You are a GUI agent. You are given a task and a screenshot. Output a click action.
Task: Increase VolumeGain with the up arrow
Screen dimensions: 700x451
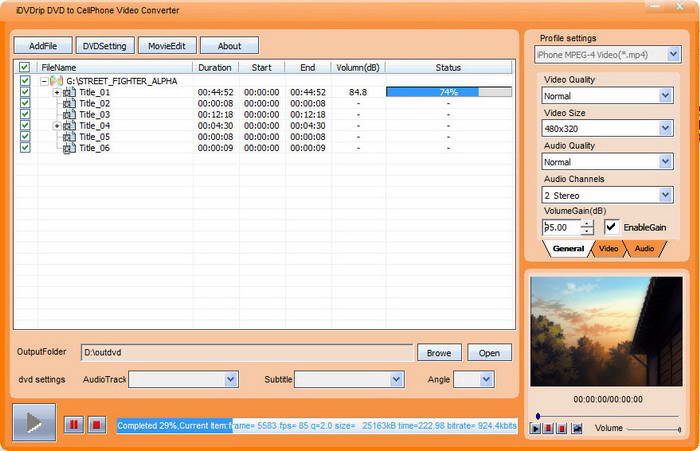[x=587, y=224]
